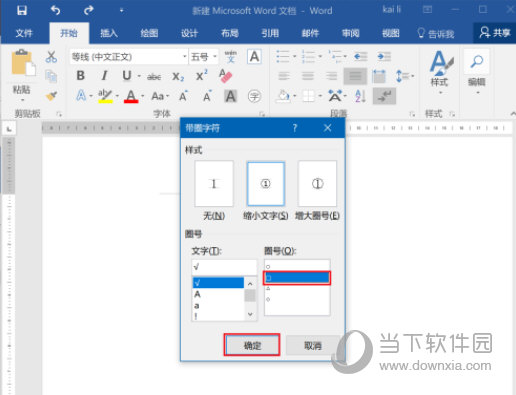516x395 pixels.
Task: Decrease the paragraph indent
Action: (360, 57)
